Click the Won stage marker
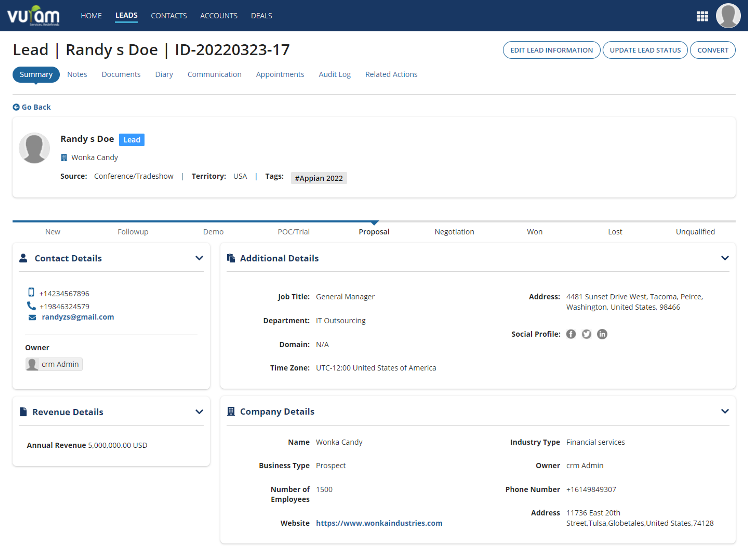 pos(535,232)
